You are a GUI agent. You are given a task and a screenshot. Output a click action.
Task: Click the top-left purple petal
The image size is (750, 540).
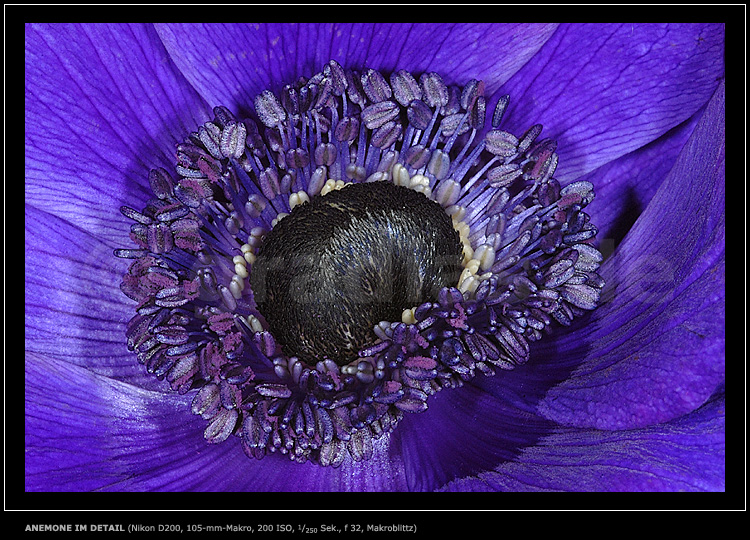pyautogui.click(x=90, y=110)
